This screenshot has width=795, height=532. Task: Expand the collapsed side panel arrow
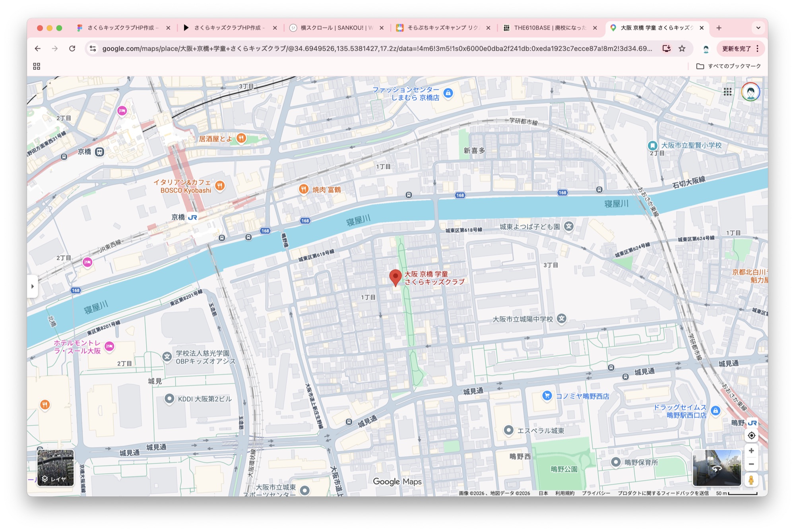pos(33,286)
